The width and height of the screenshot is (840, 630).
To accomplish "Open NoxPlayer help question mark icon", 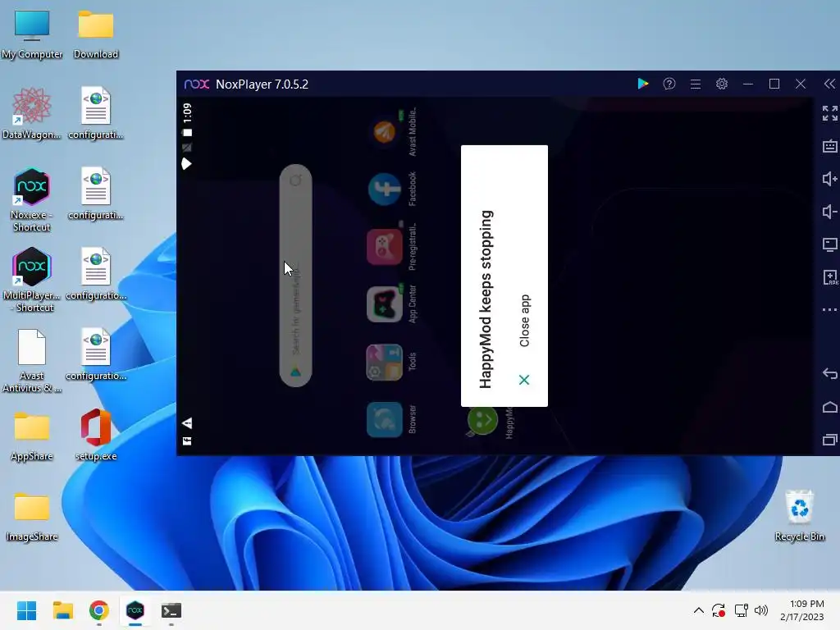I will click(x=669, y=84).
